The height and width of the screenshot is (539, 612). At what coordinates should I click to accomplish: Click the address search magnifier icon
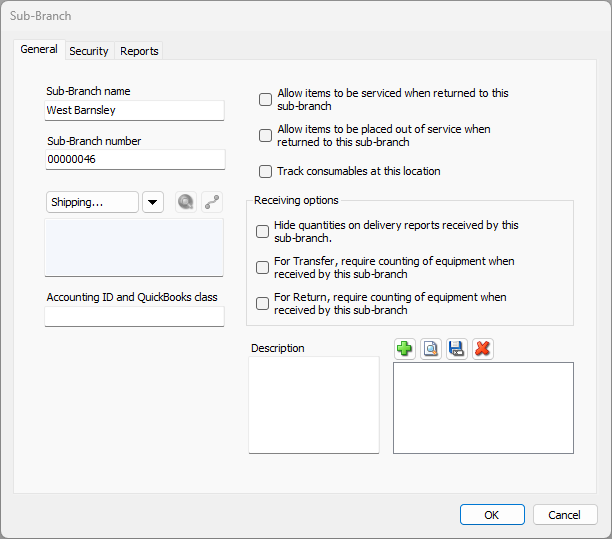(x=186, y=202)
